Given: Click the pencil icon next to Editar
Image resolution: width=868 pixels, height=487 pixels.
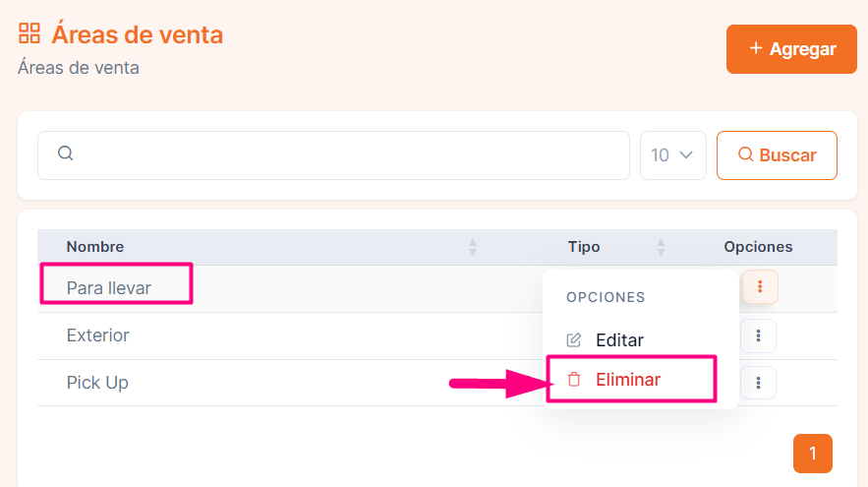Looking at the screenshot, I should [574, 339].
